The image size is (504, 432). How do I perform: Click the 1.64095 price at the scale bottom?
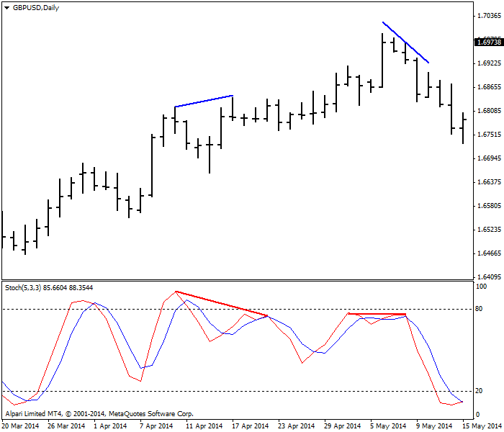tap(488, 276)
